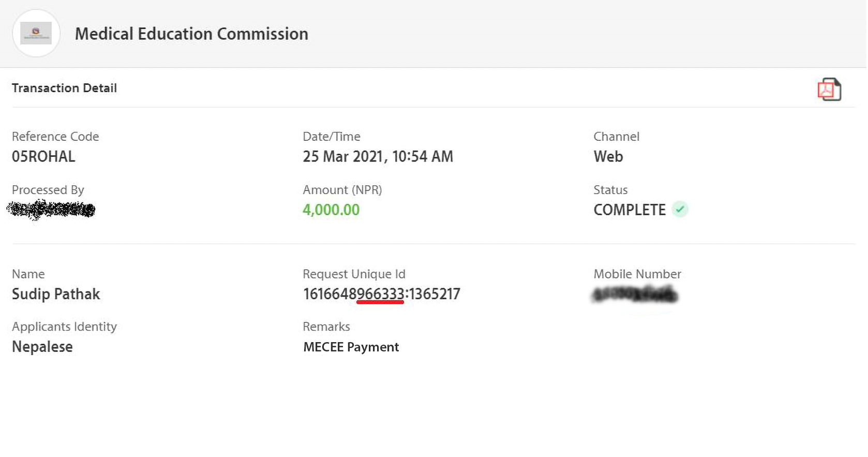
Task: Click the Web channel value
Action: [x=608, y=156]
